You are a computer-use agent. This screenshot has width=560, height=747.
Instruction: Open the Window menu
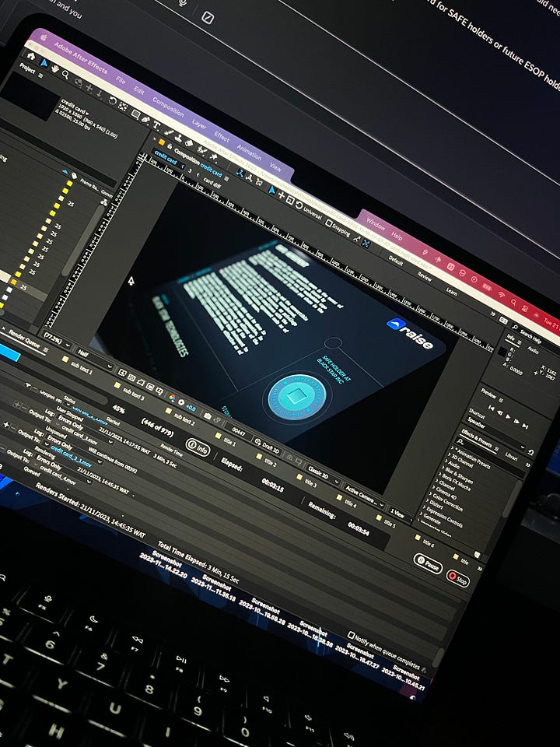pos(375,224)
